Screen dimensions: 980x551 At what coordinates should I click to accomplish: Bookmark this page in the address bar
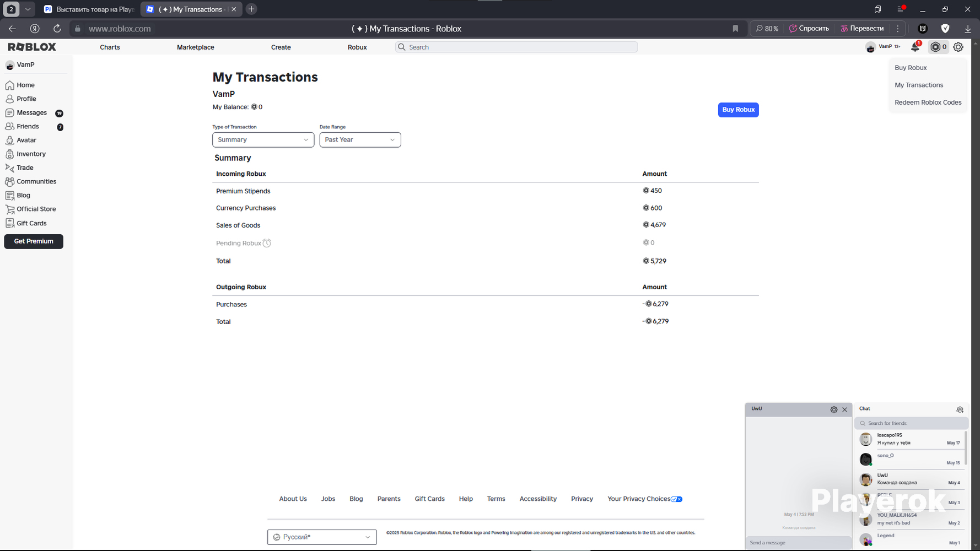[x=735, y=29]
